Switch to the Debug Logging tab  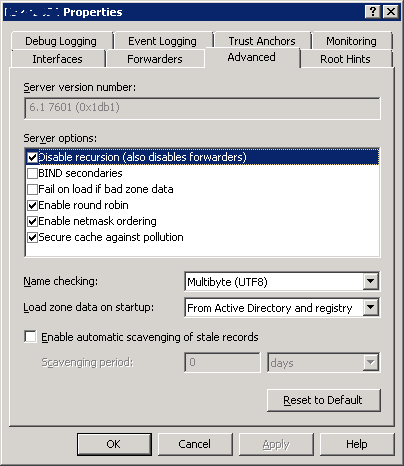coord(61,41)
